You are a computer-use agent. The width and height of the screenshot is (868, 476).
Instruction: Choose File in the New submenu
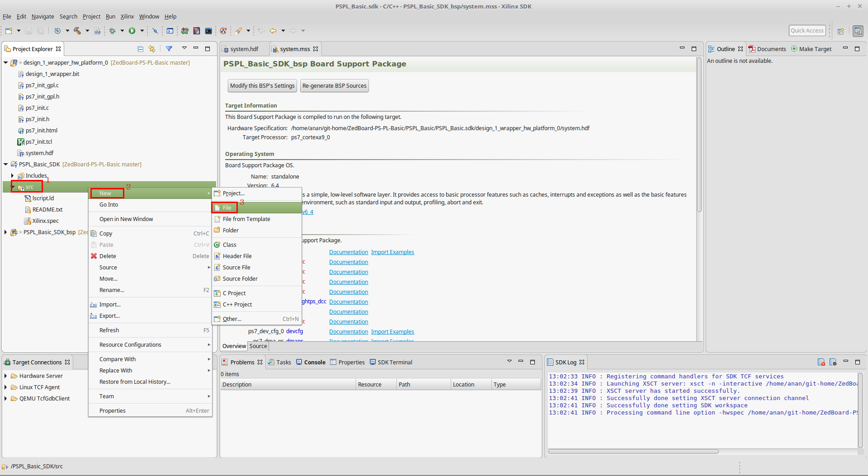pos(257,207)
